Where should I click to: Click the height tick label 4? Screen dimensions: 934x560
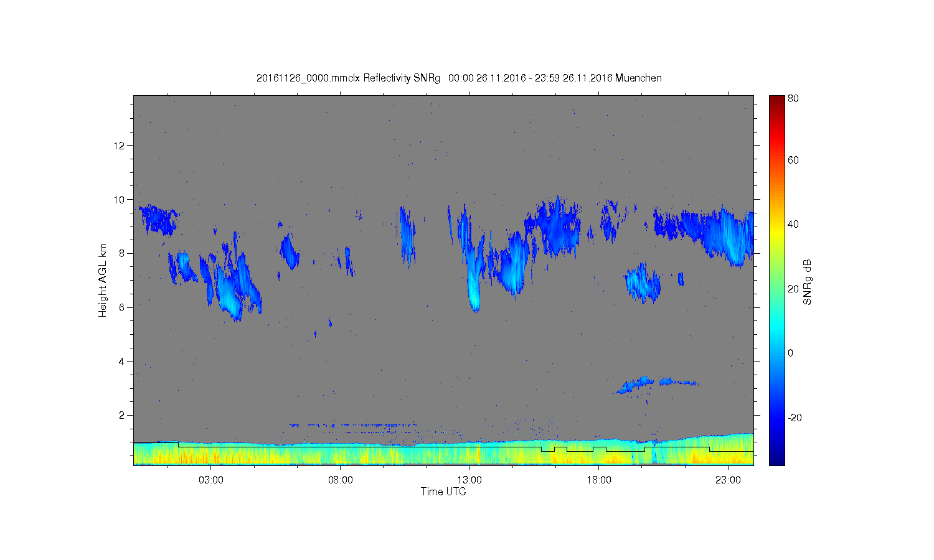point(122,362)
